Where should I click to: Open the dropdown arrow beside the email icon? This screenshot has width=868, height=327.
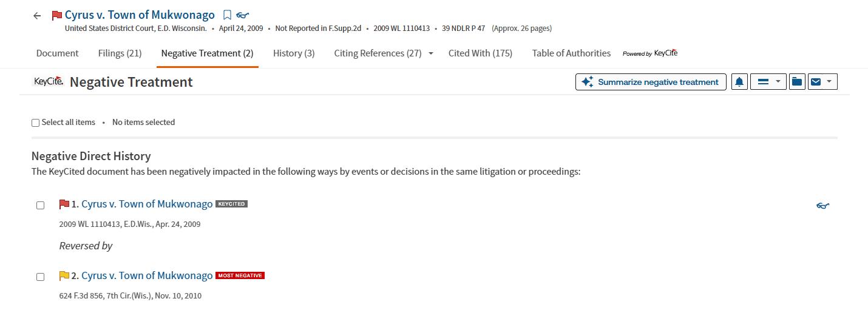829,82
